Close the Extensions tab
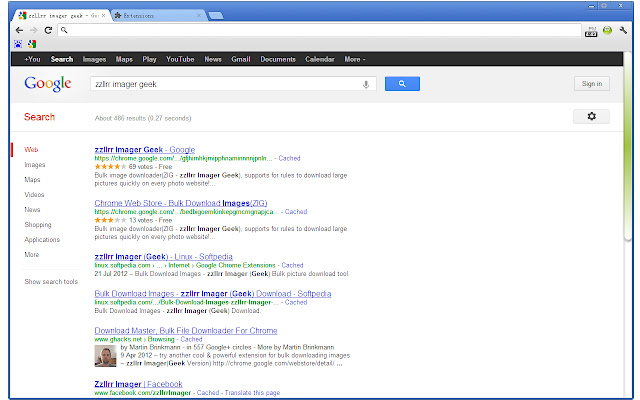Viewport: 640px width, 400px height. pyautogui.click(x=199, y=16)
